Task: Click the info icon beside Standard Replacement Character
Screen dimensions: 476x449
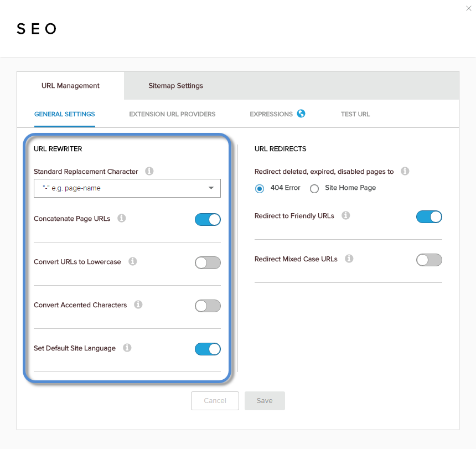Action: (x=149, y=171)
